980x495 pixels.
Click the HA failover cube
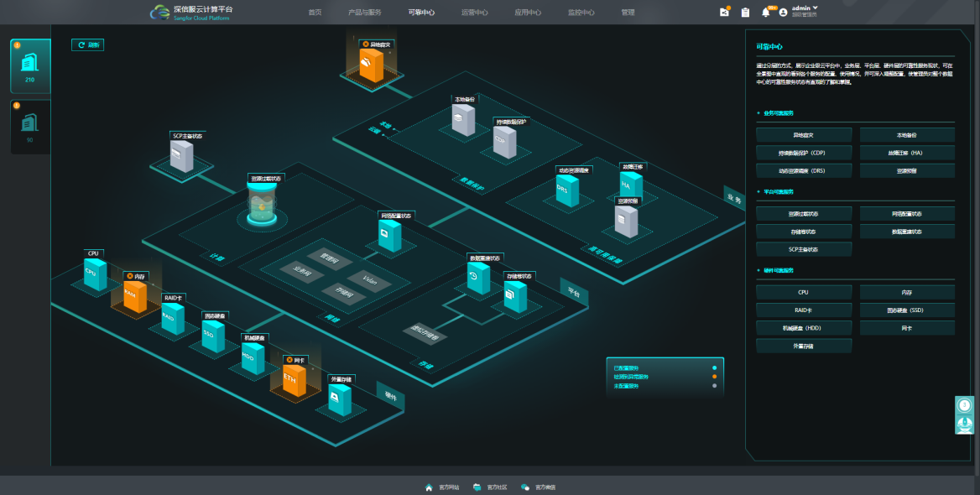[x=630, y=184]
